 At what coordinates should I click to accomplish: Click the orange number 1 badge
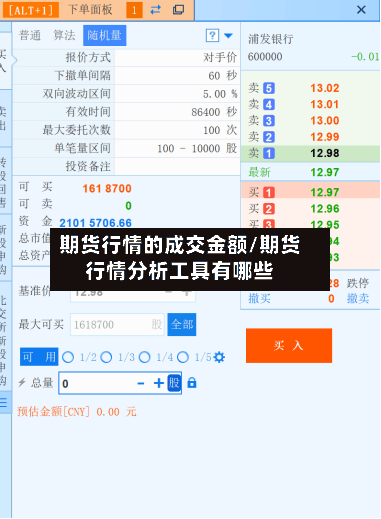(134, 10)
